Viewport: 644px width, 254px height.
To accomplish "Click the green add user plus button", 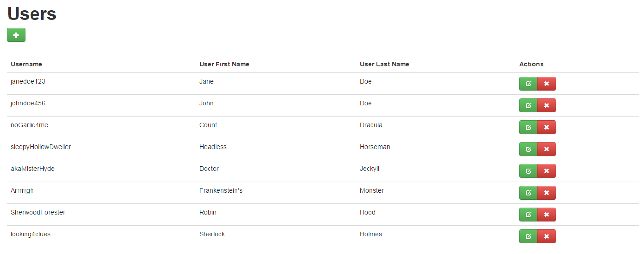I will point(16,35).
